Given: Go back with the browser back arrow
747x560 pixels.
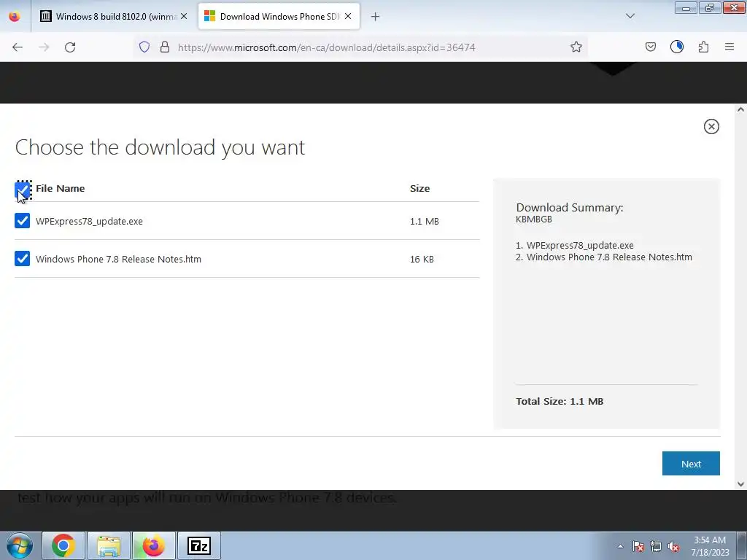Looking at the screenshot, I should 18,47.
